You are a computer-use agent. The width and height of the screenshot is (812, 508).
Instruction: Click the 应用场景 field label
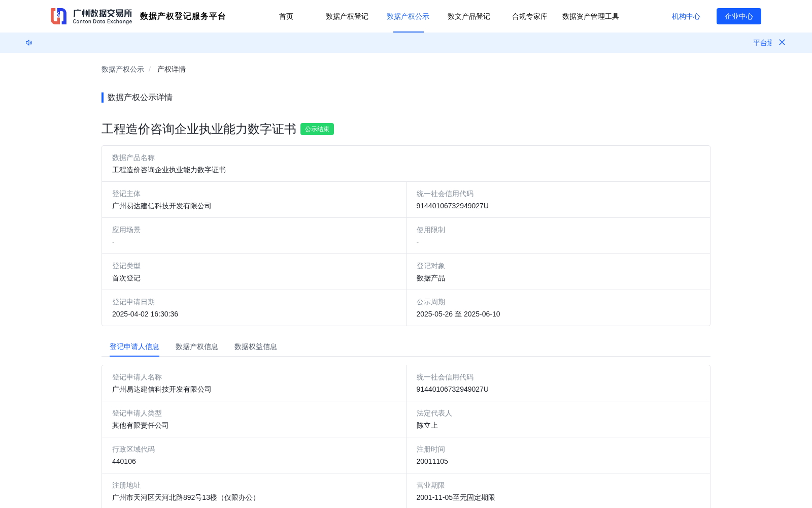[126, 230]
